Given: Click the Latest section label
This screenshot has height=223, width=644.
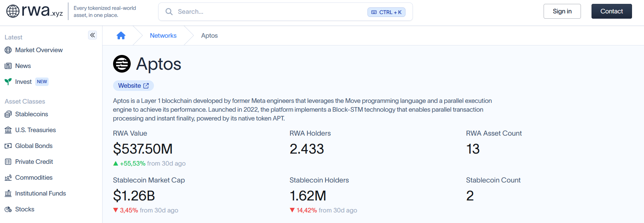Looking at the screenshot, I should [x=13, y=37].
